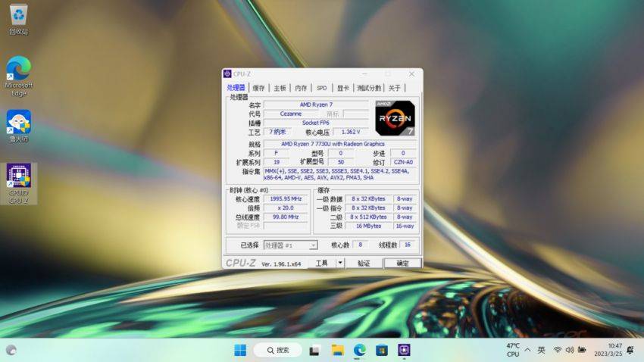Image resolution: width=644 pixels, height=362 pixels.
Task: Click the 验证 button
Action: [364, 263]
